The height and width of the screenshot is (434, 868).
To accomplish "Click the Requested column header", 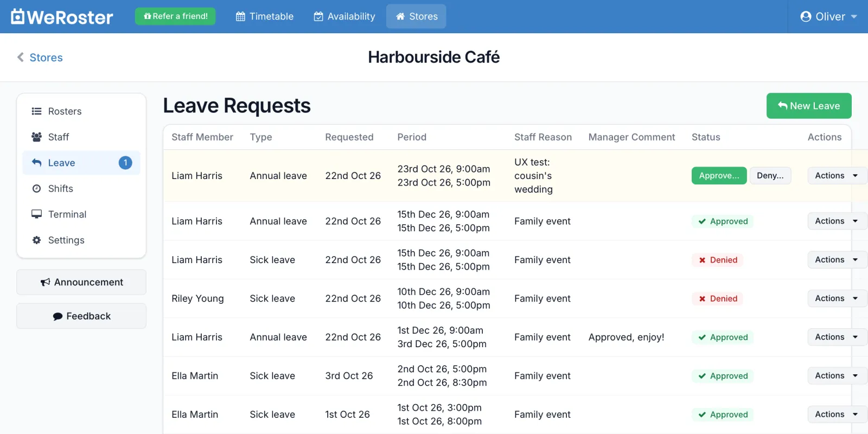I will (x=349, y=137).
